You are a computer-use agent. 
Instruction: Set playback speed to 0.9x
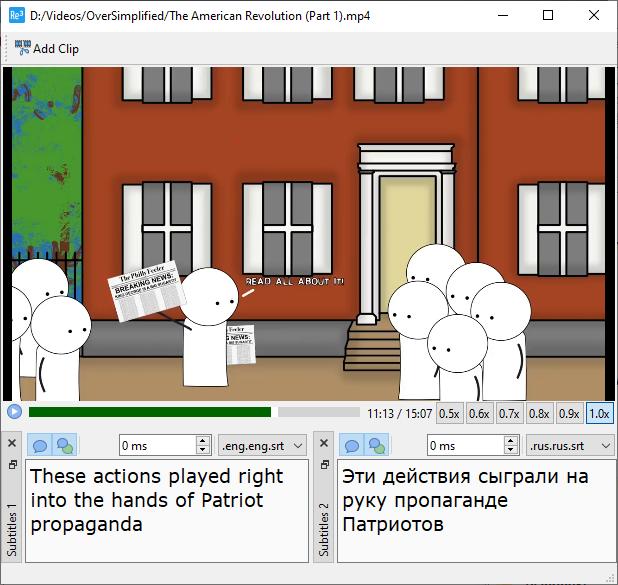(x=569, y=414)
